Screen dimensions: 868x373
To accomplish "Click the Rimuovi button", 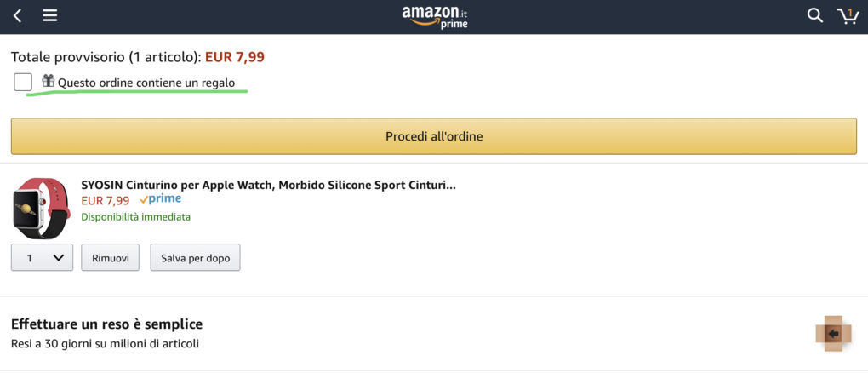I will pos(110,258).
